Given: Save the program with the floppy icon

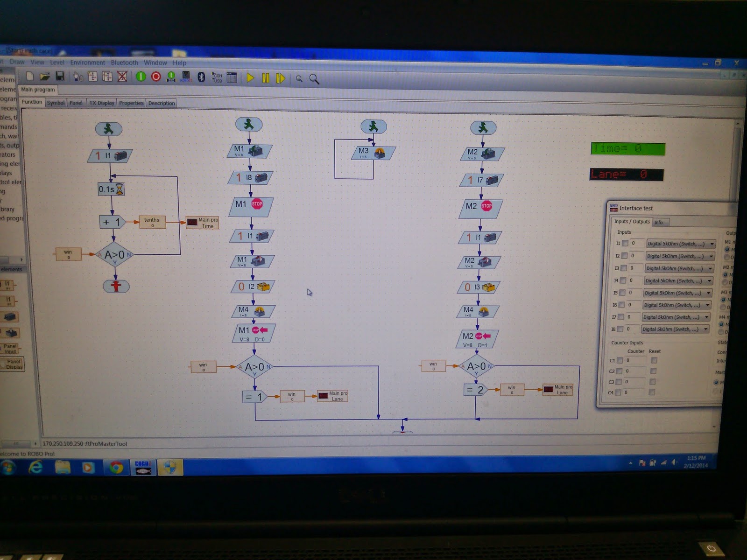Looking at the screenshot, I should [60, 76].
